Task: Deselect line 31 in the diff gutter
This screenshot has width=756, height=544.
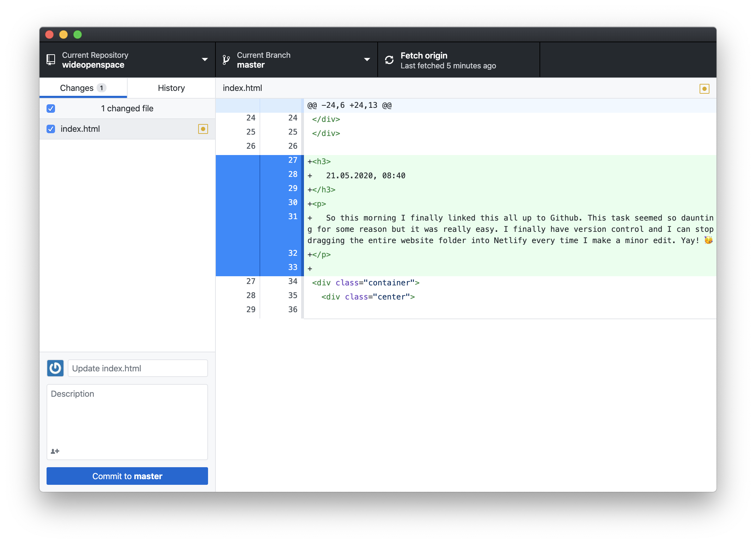Action: click(x=293, y=216)
